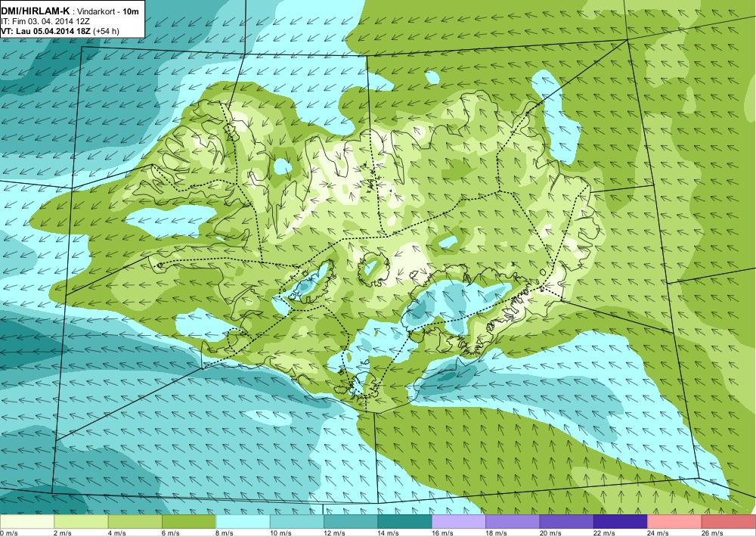Click the '12 m/s' legend label
756x537 pixels.
(x=335, y=533)
